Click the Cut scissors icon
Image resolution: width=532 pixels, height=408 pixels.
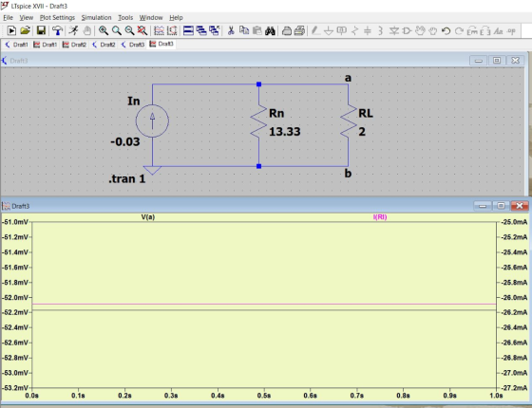tap(231, 30)
